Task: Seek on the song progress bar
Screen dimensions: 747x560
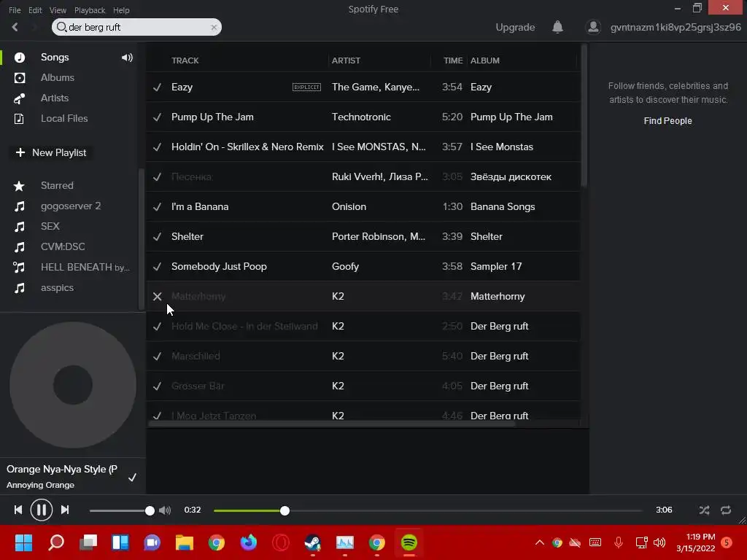Action: [x=427, y=511]
